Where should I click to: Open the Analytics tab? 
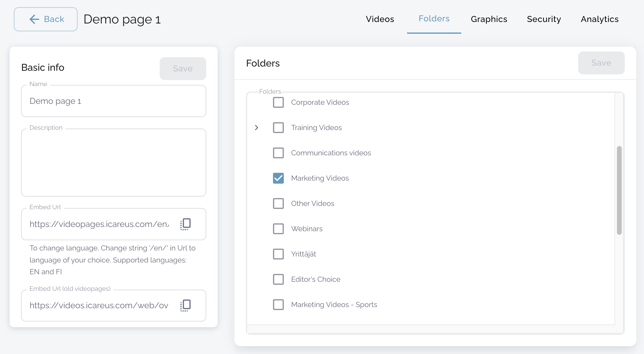[x=600, y=19]
